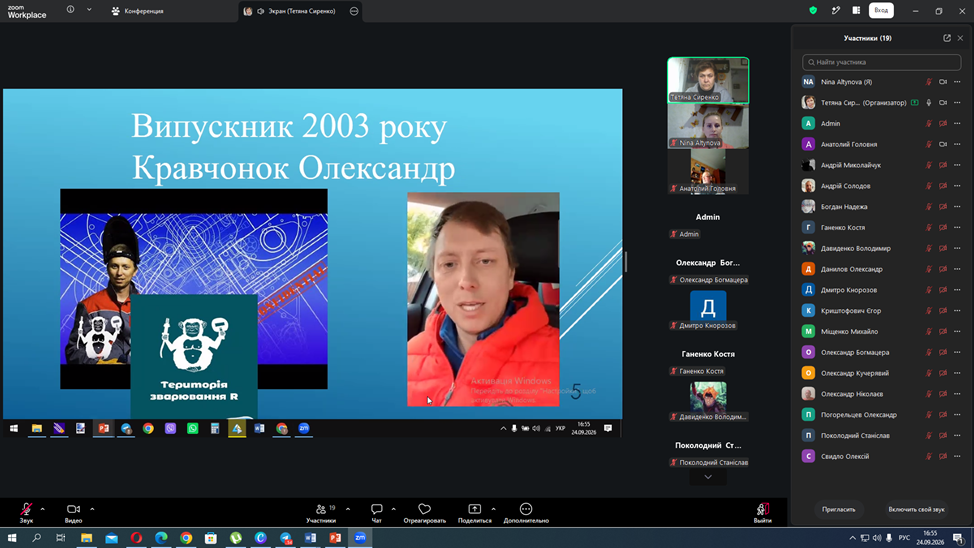Open the More options ellipsis icon
The height and width of the screenshot is (548, 974).
(526, 509)
